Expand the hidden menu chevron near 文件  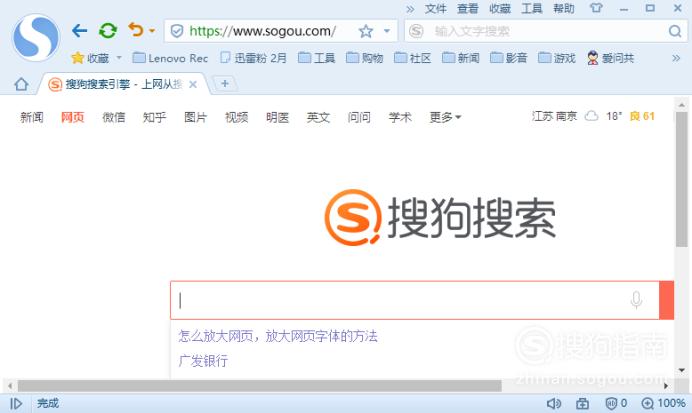pyautogui.click(x=410, y=9)
